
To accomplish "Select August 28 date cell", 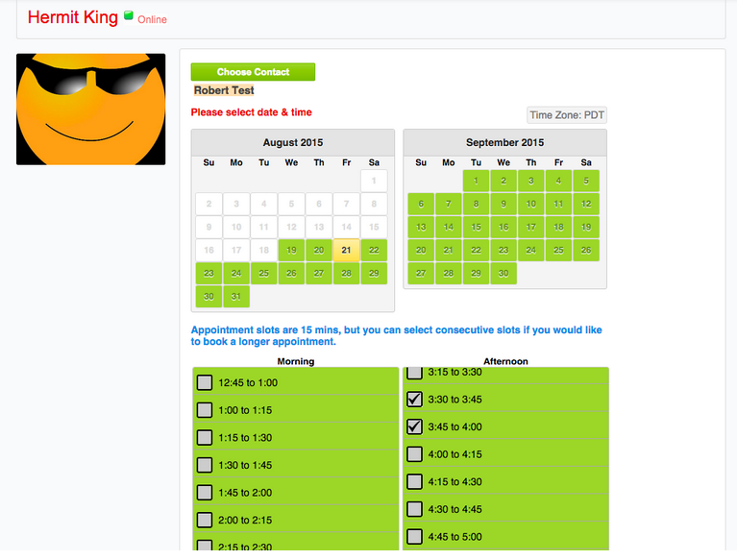I will pos(347,273).
